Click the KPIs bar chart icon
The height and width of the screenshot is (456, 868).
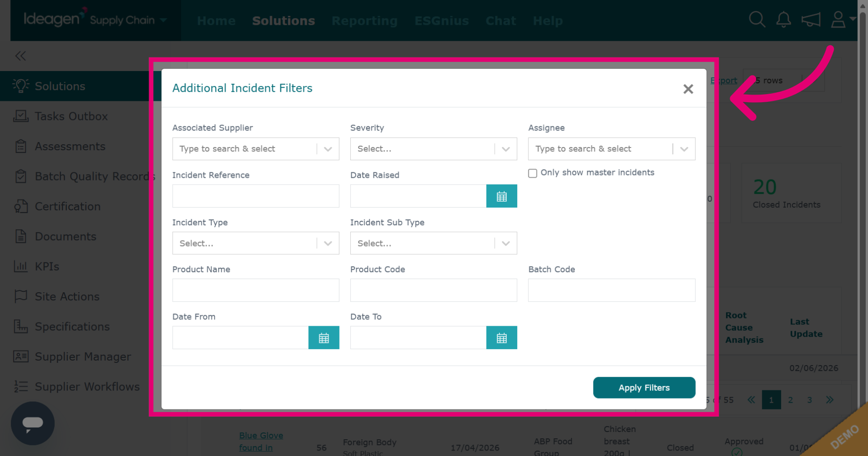21,266
